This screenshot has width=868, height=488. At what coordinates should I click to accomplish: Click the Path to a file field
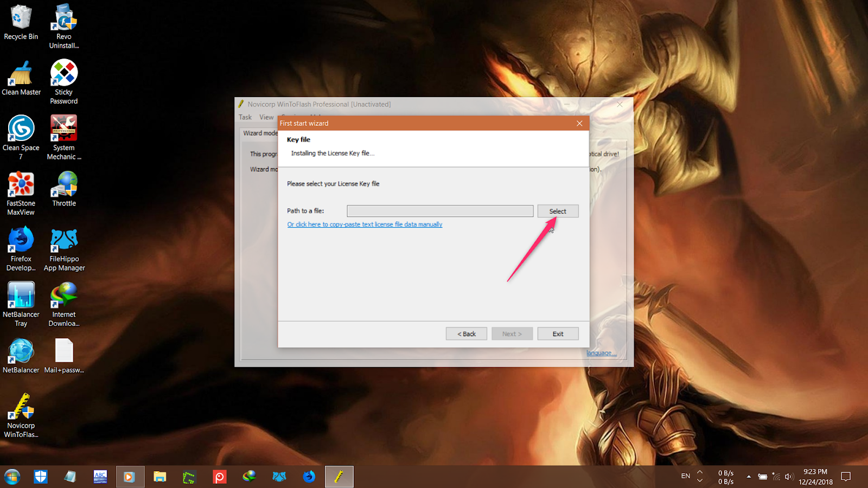point(440,211)
